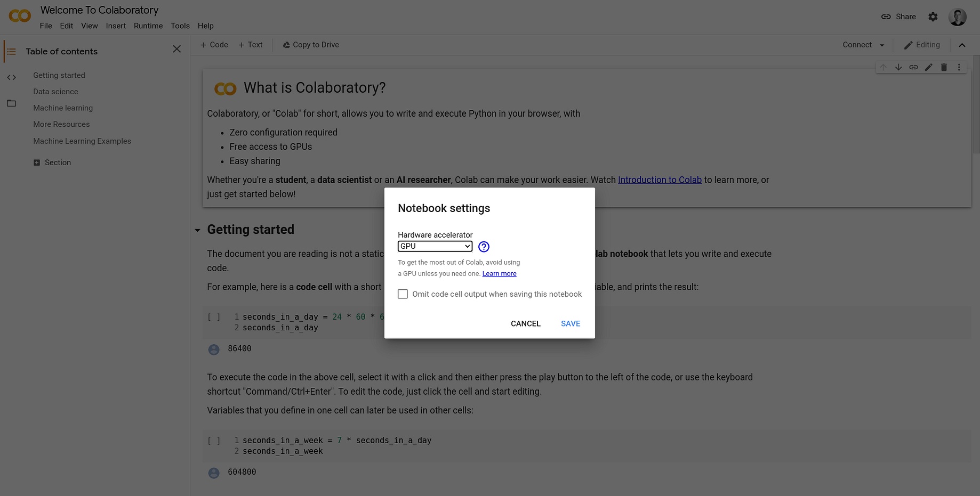This screenshot has height=496, width=980.
Task: Jump to More Resources in contents
Action: point(61,125)
